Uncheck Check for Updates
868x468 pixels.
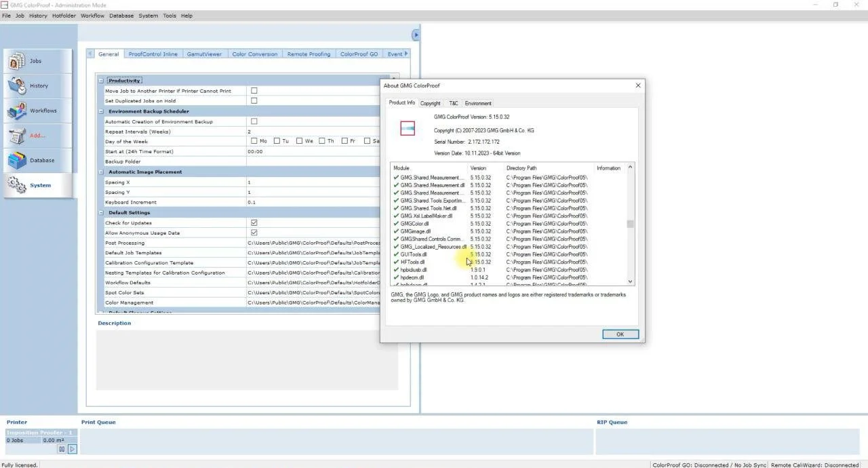click(254, 222)
